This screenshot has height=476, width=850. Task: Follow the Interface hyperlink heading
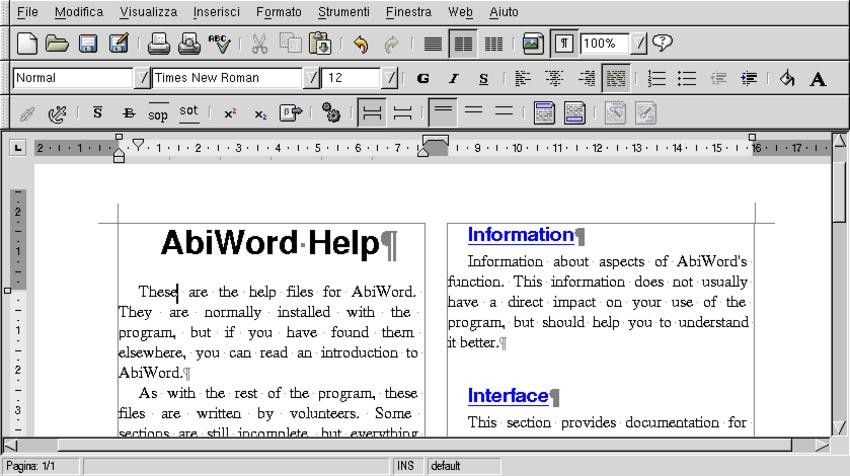coord(508,396)
